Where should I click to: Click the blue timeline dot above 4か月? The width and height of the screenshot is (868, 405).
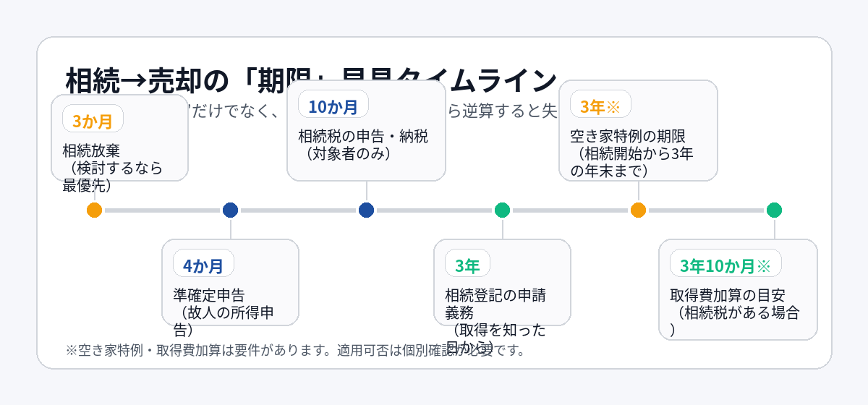230,210
